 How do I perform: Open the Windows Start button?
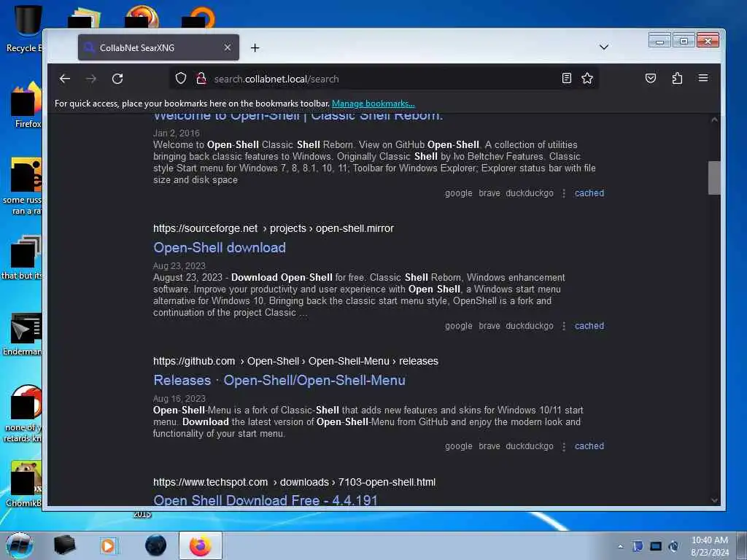point(19,545)
